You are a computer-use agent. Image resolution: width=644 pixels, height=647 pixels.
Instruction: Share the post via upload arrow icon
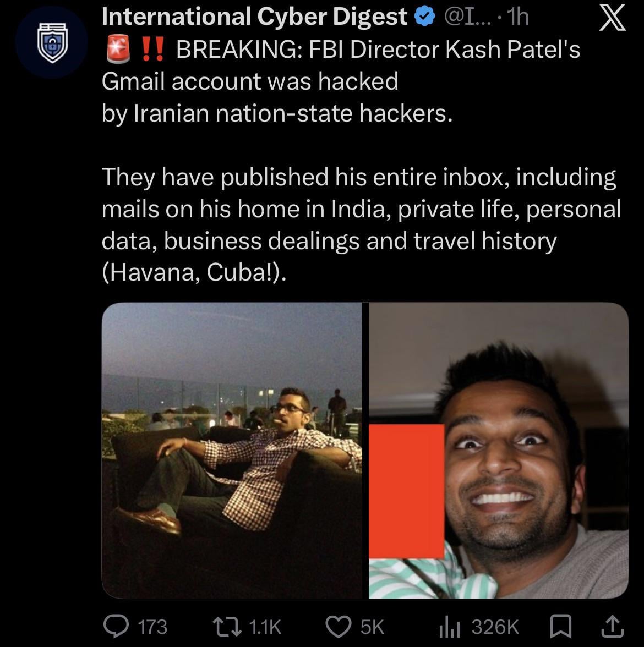tap(613, 626)
